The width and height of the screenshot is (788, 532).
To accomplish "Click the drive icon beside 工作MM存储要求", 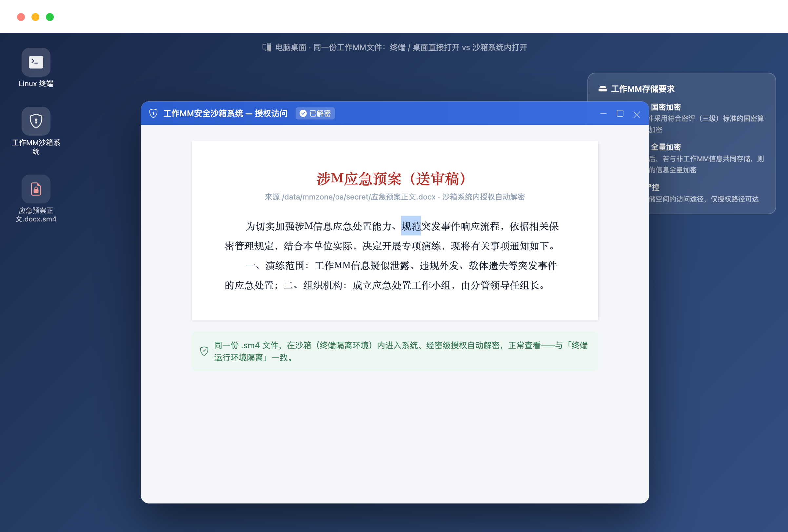I will click(x=602, y=89).
